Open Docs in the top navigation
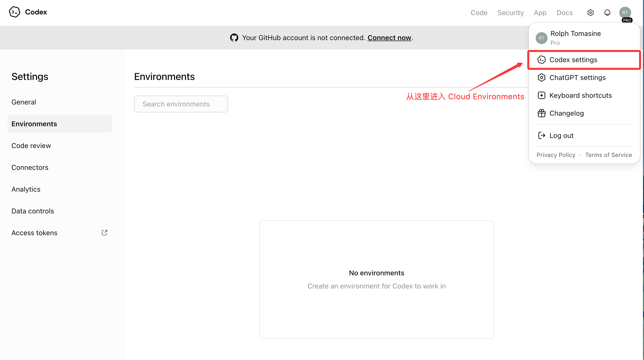The width and height of the screenshot is (644, 360). [x=565, y=13]
